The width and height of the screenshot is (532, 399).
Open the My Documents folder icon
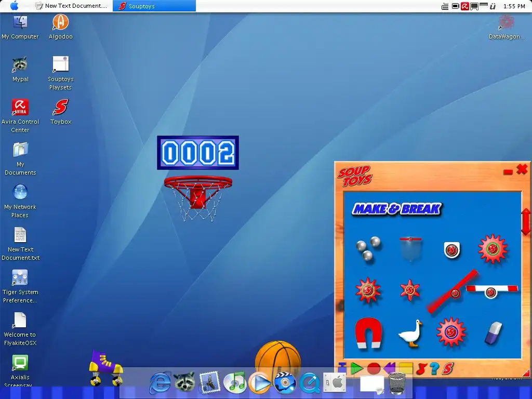click(20, 159)
